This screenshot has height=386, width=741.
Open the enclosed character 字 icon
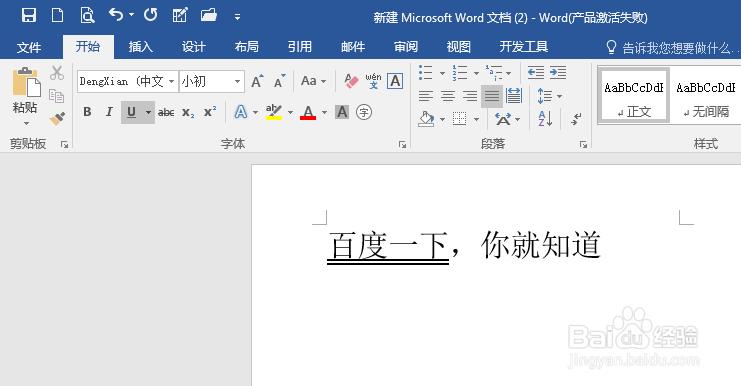point(364,112)
